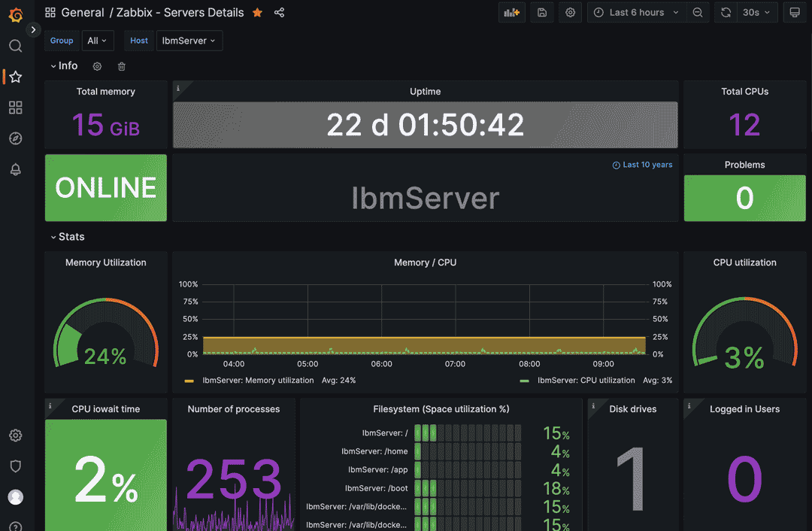Add a new panel to dashboard
This screenshot has height=531, width=812.
[512, 13]
